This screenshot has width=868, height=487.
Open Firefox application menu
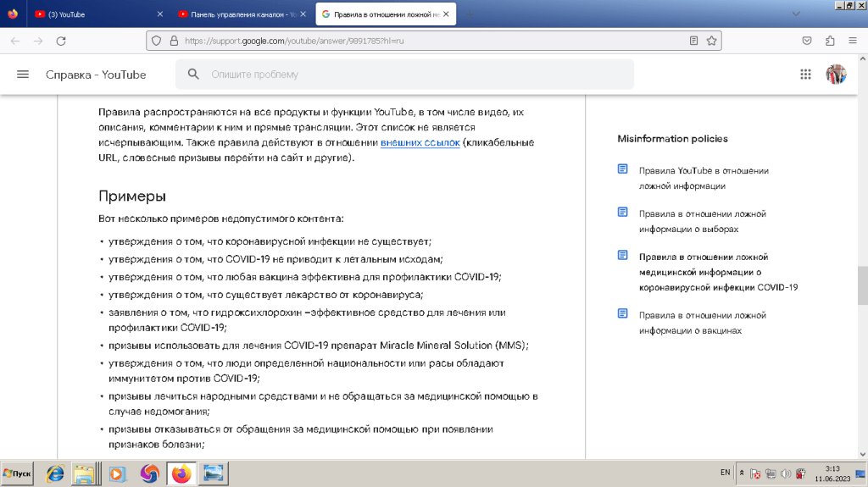pyautogui.click(x=852, y=41)
